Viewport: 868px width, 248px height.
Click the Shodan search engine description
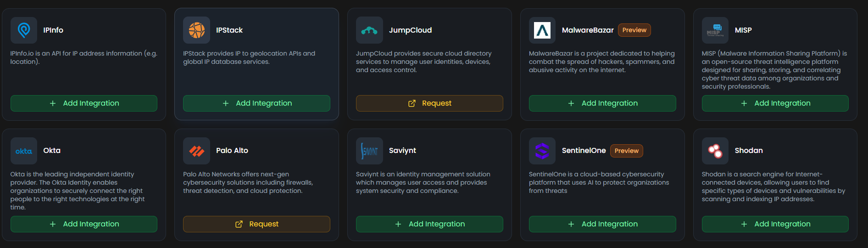point(773,186)
